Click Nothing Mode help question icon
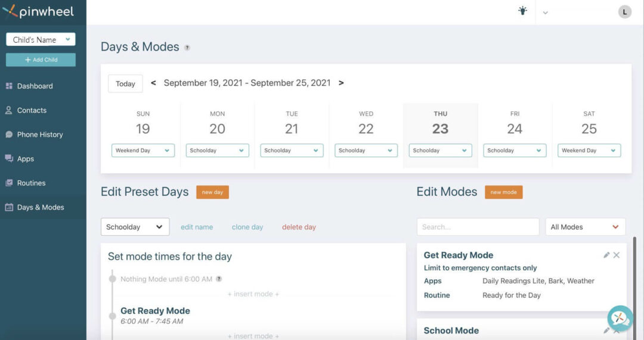Image resolution: width=644 pixels, height=340 pixels. (x=219, y=279)
